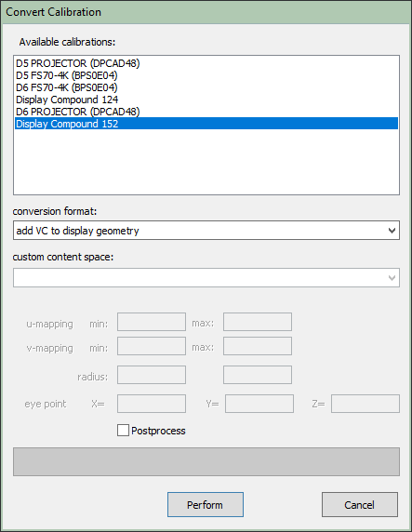Viewport: 412px width, 532px height.
Task: Click eye point Z input field
Action: point(365,404)
